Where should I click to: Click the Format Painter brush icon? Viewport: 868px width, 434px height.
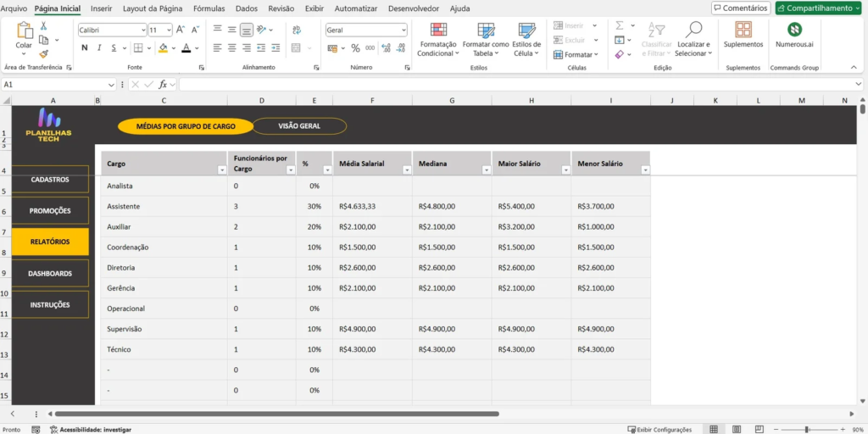click(43, 53)
